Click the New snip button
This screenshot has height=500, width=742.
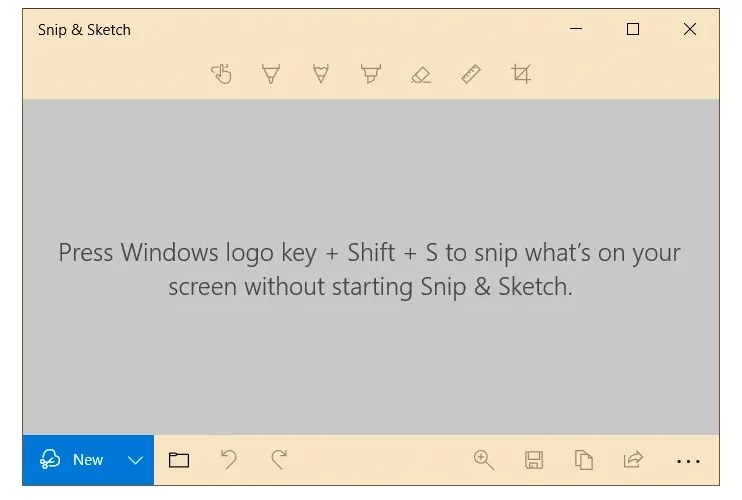(x=71, y=459)
